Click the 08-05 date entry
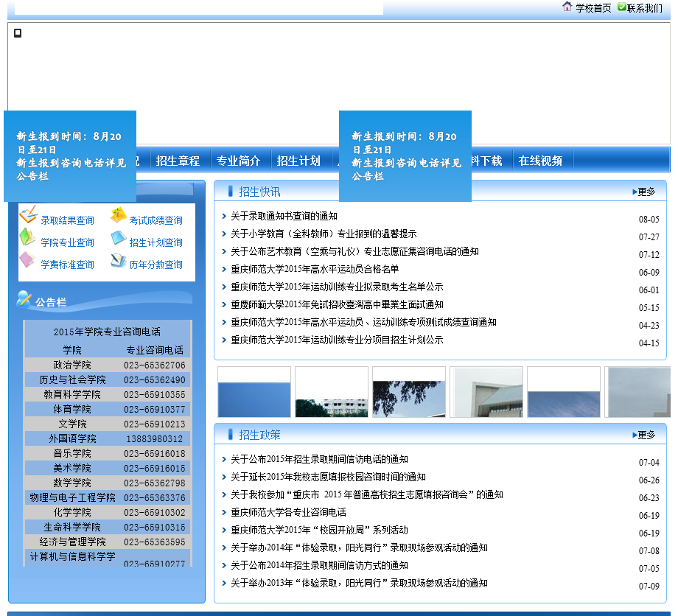The height and width of the screenshot is (616, 678). 649,219
